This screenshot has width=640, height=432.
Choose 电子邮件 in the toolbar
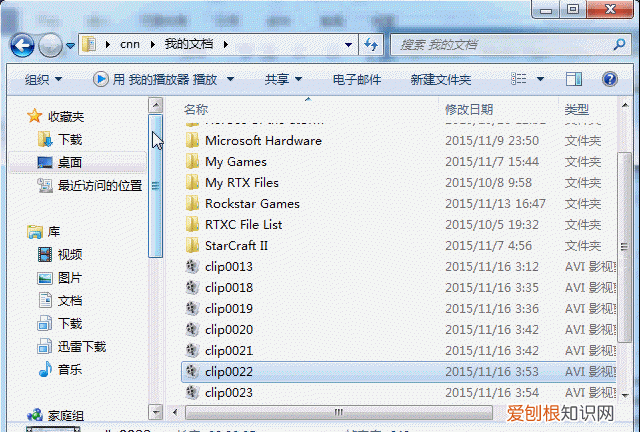point(357,79)
